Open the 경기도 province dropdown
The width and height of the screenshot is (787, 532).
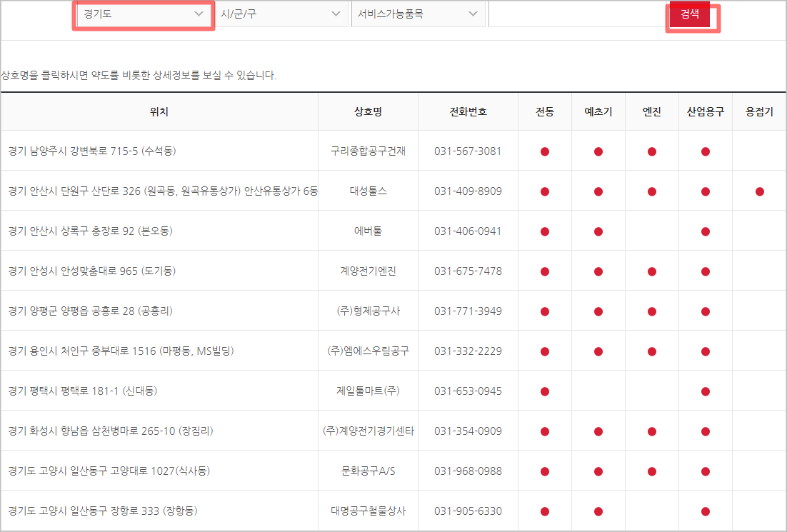coord(144,14)
